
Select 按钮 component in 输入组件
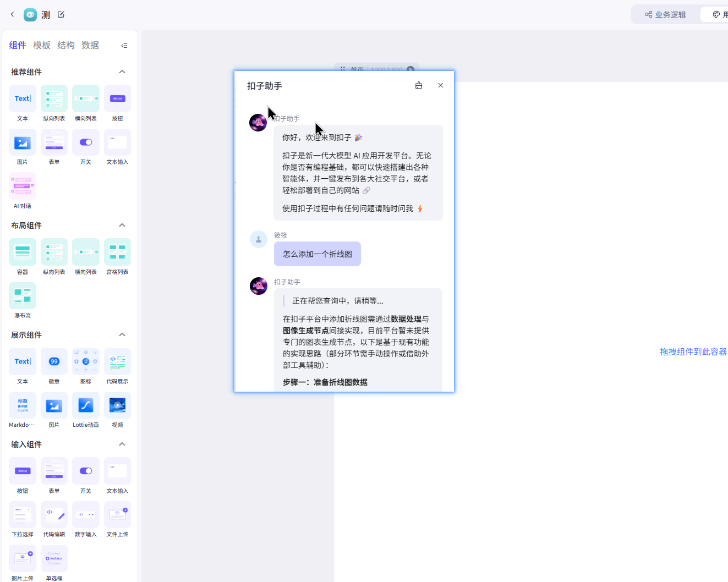(23, 476)
